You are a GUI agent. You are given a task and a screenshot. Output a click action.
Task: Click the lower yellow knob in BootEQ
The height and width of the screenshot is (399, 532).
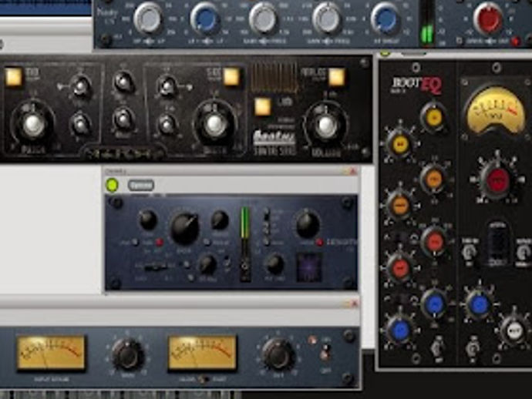[x=400, y=144]
